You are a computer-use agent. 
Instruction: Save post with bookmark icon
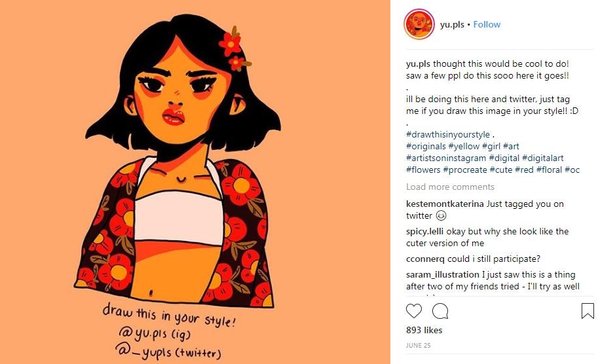(x=588, y=310)
